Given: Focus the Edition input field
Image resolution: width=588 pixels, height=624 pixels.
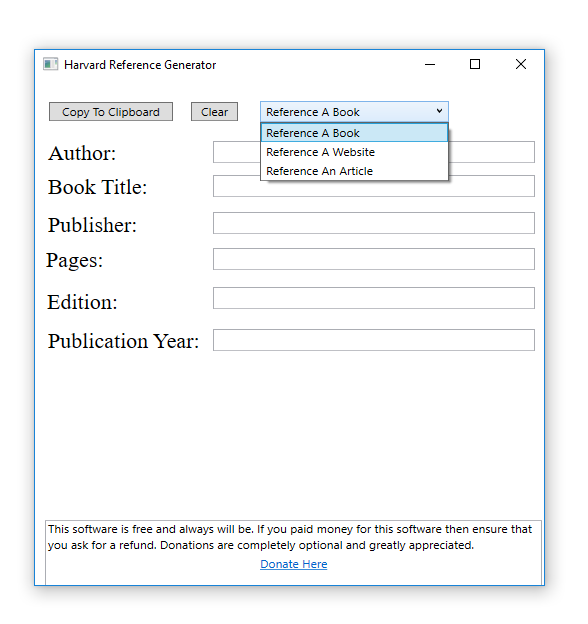Looking at the screenshot, I should pos(374,298).
